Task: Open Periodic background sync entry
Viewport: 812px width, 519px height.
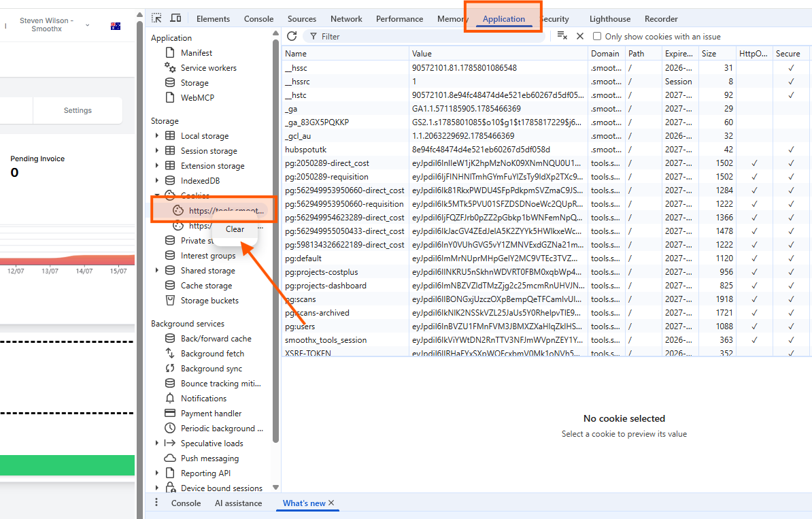Action: click(x=222, y=429)
